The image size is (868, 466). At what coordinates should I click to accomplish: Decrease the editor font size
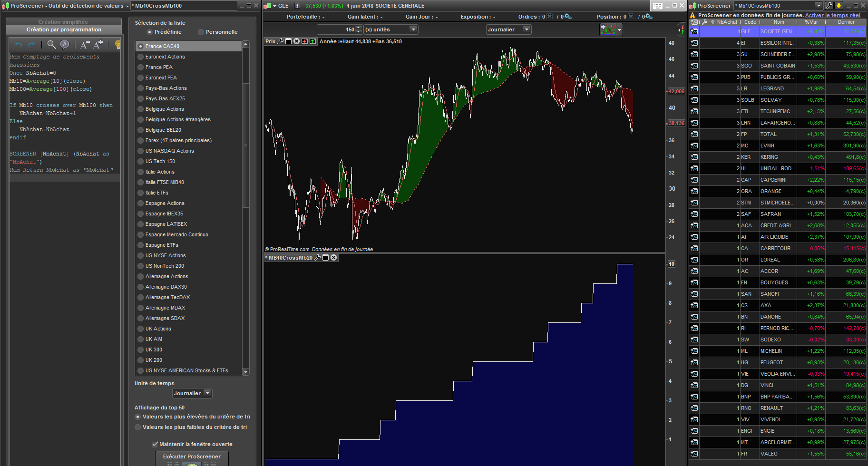tap(84, 45)
